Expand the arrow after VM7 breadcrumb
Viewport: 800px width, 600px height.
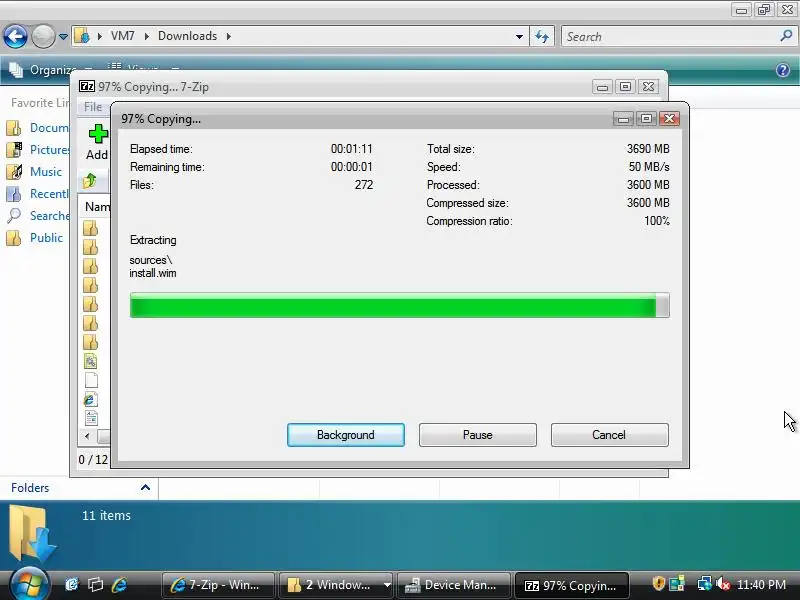(146, 36)
